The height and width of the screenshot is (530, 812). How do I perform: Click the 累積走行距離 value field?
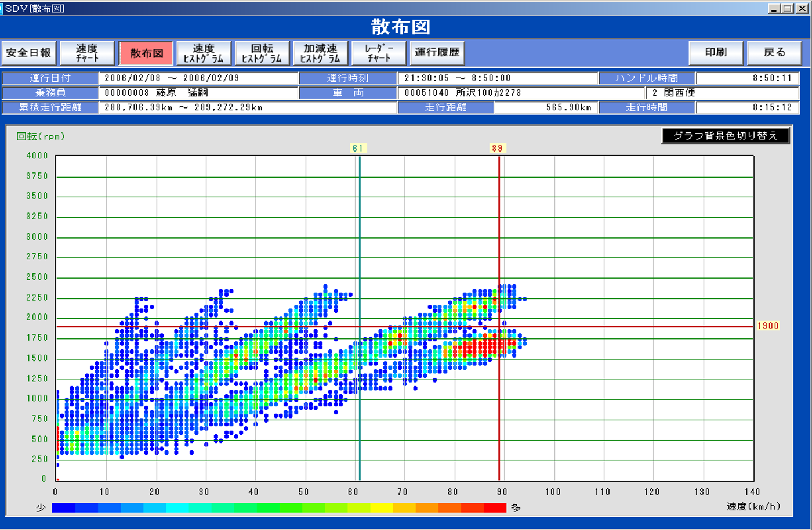coord(248,107)
